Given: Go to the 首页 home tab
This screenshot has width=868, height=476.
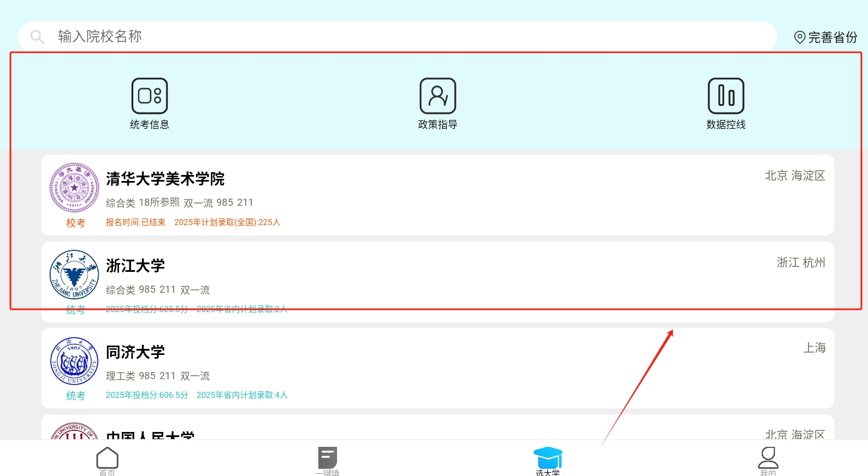Looking at the screenshot, I should coord(107,459).
